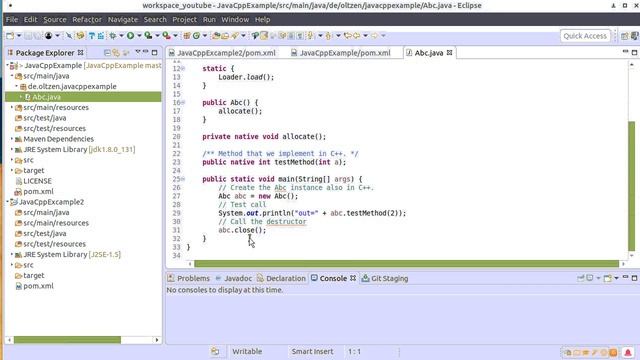
Task: Maximize the Package Explorer view
Action: coord(155,52)
